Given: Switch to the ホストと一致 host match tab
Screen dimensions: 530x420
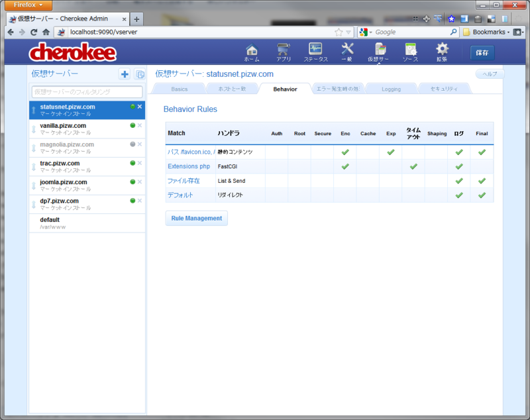Looking at the screenshot, I should tap(232, 89).
